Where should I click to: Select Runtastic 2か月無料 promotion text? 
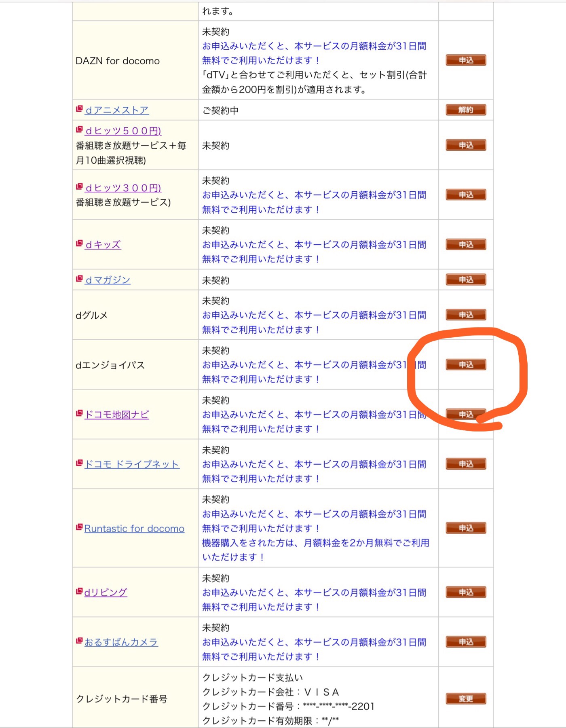point(316,550)
